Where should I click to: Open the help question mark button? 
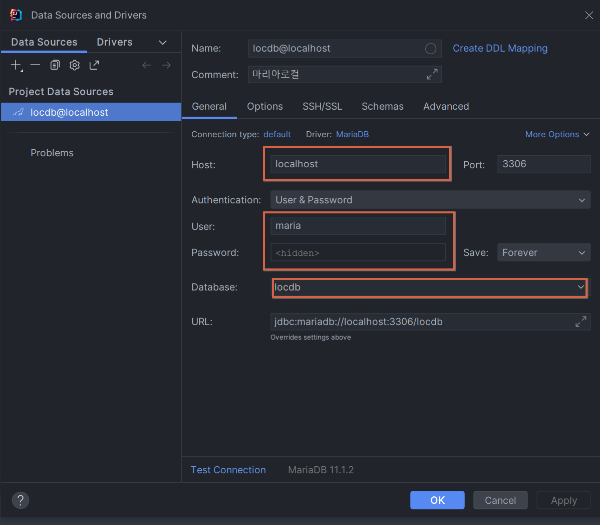click(21, 501)
